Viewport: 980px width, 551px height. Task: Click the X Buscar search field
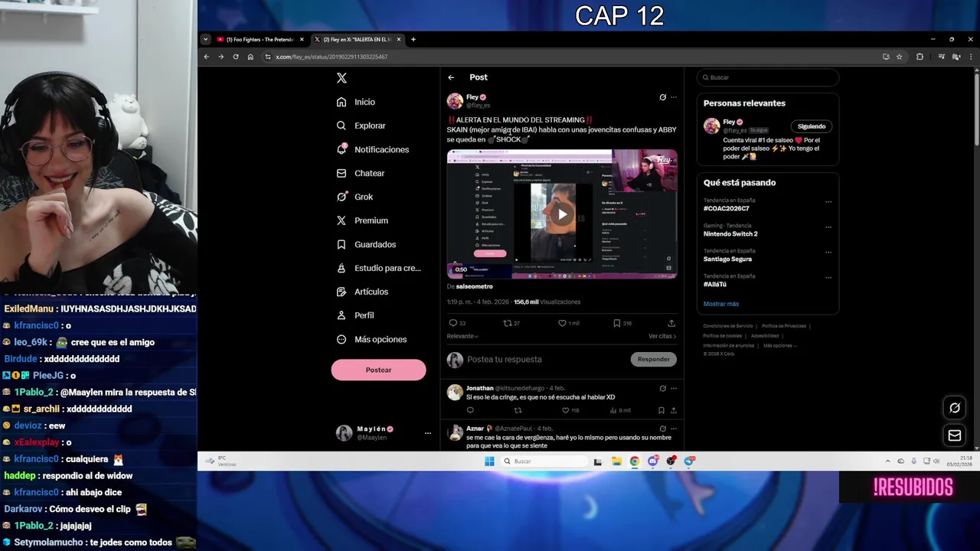click(x=768, y=77)
